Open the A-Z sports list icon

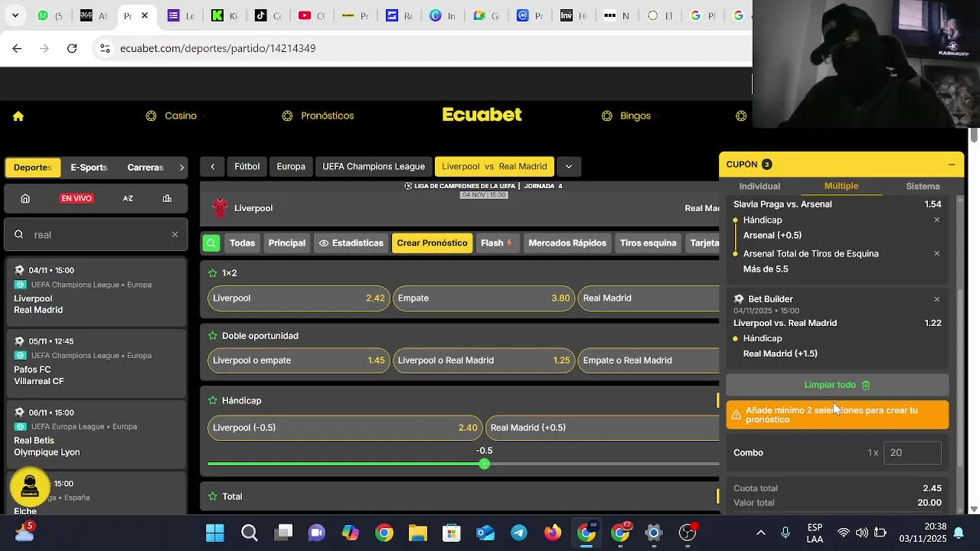128,198
